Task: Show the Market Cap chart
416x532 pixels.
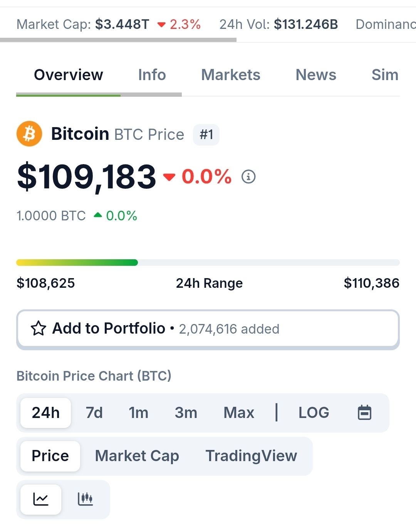Action: (137, 456)
